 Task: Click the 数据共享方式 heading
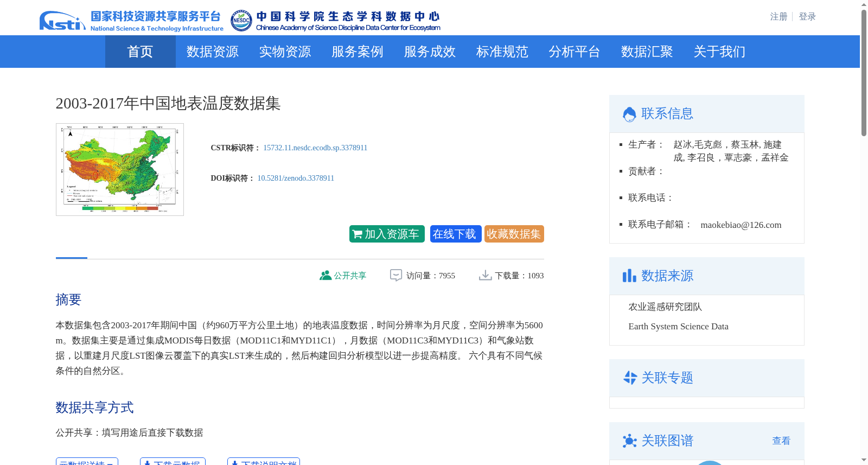(94, 407)
